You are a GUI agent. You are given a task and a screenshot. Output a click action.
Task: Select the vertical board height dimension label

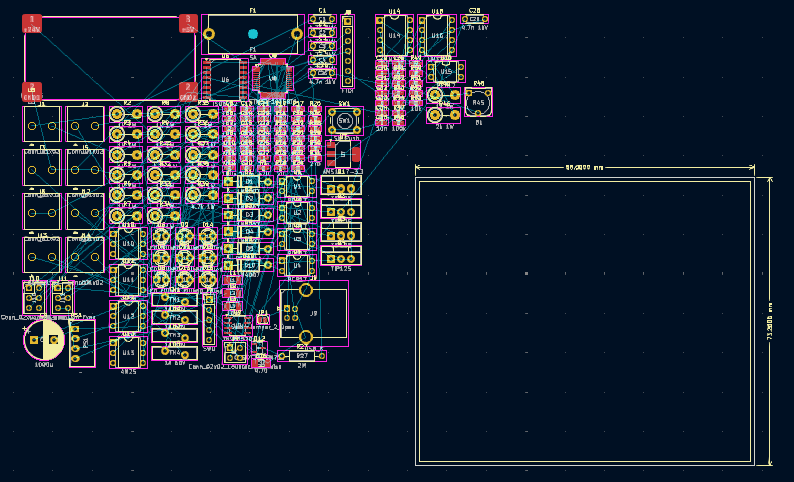click(x=769, y=320)
